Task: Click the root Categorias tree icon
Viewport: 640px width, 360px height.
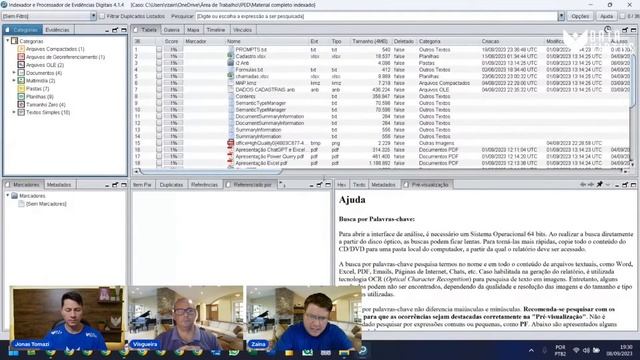Action: point(14,41)
